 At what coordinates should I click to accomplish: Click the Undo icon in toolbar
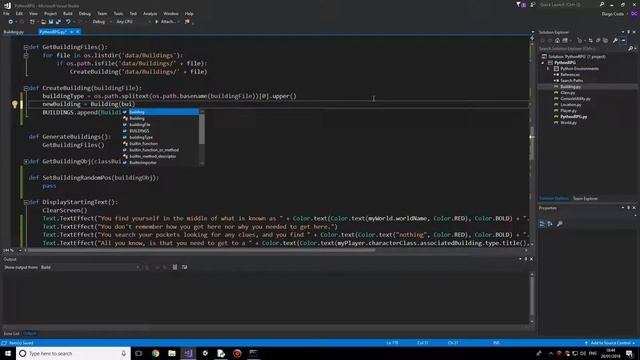tap(68, 22)
